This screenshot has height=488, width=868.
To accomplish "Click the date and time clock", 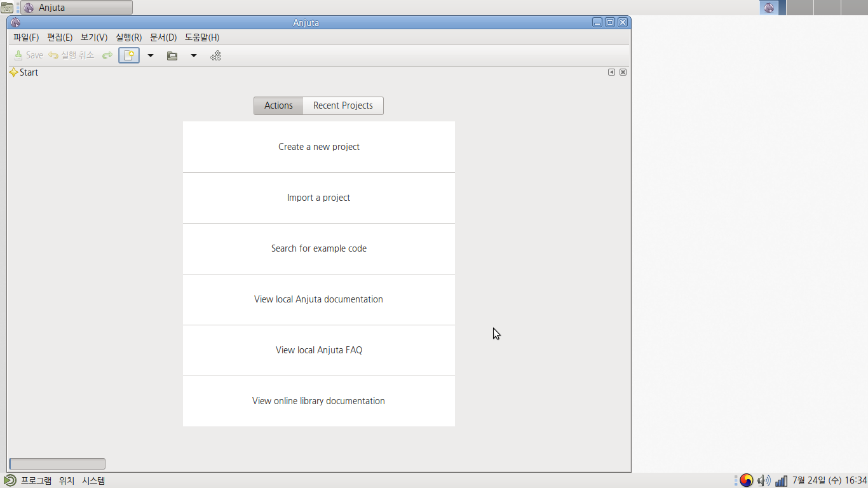I will pyautogui.click(x=829, y=480).
